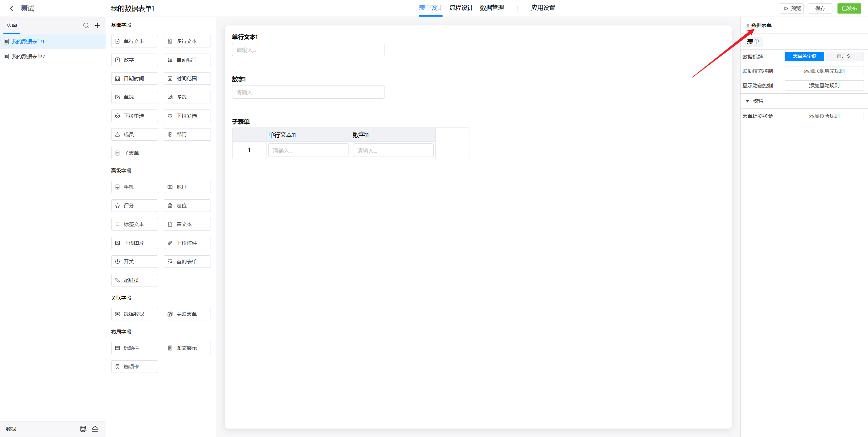
Task: Add the 超链接 hyperlink field
Action: click(134, 280)
